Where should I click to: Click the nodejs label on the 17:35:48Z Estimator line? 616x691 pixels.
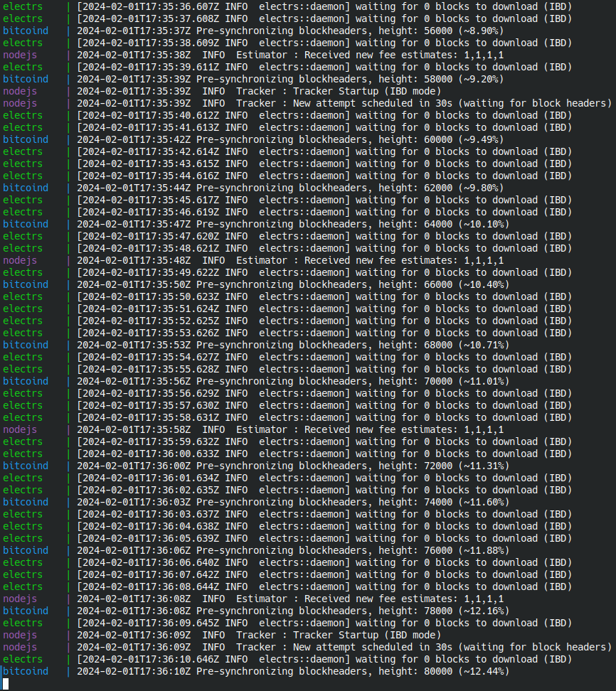click(20, 260)
